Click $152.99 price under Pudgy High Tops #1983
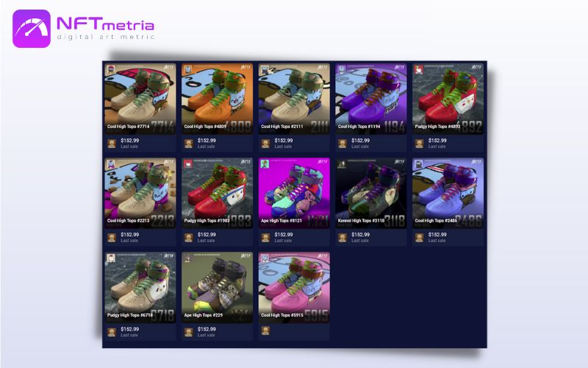 207,235
